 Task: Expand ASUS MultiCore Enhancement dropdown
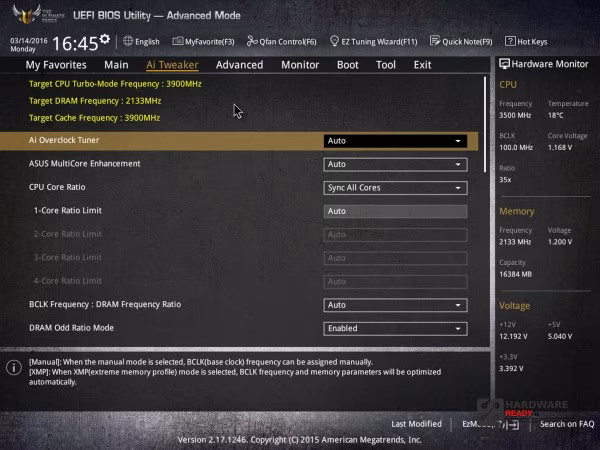[x=395, y=164]
